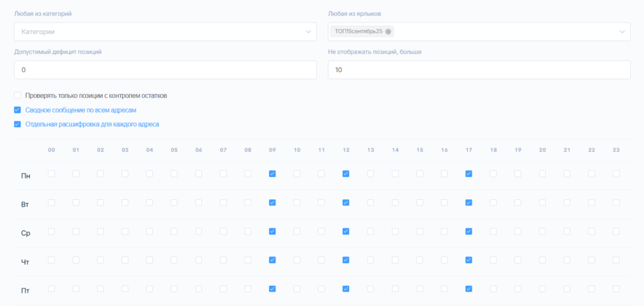The width and height of the screenshot is (644, 306).
Task: Check Monday (Пн) 10 hour checkbox
Action: [297, 173]
